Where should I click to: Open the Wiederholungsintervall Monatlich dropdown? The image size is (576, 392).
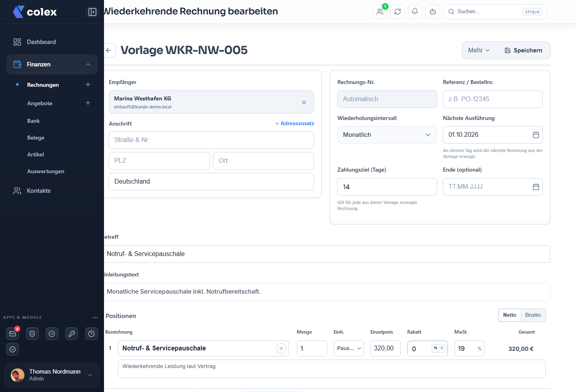point(387,135)
